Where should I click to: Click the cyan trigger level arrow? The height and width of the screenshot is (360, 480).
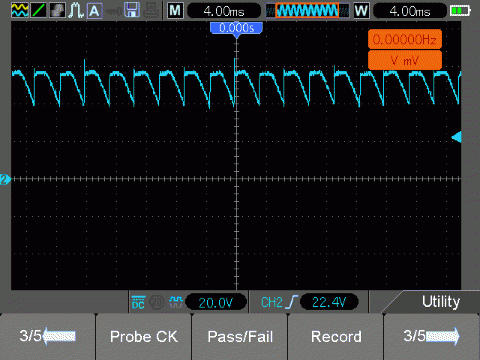tap(456, 137)
